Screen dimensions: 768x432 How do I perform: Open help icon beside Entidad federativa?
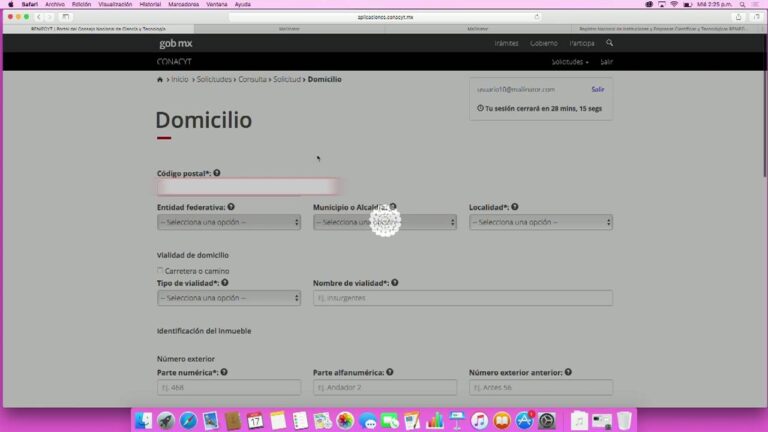pos(231,207)
